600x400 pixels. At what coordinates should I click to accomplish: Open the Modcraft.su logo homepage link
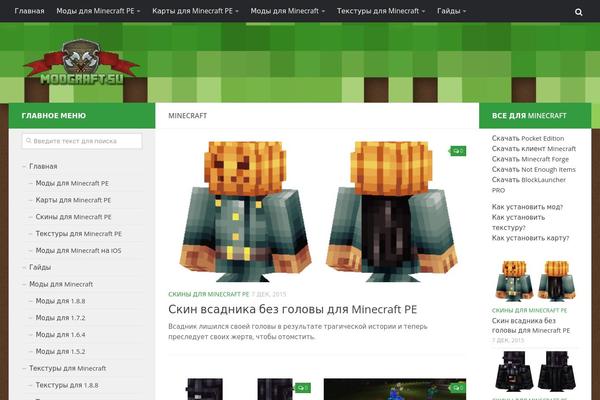[x=82, y=63]
